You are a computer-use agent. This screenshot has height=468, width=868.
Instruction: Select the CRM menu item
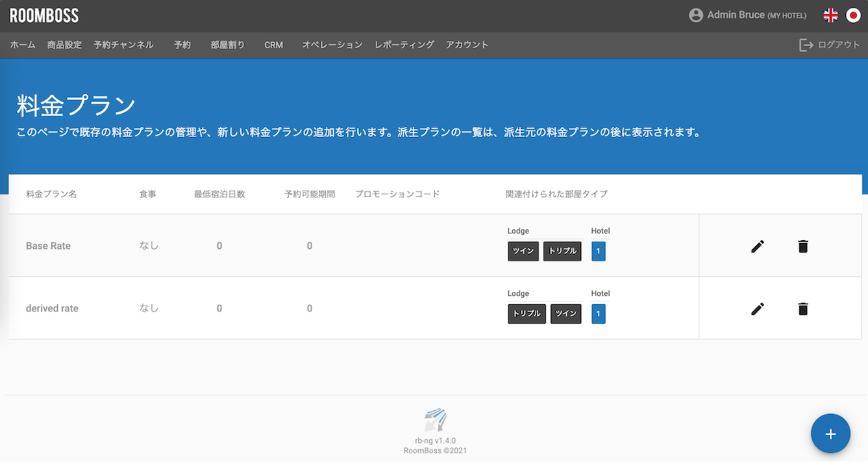tap(274, 45)
